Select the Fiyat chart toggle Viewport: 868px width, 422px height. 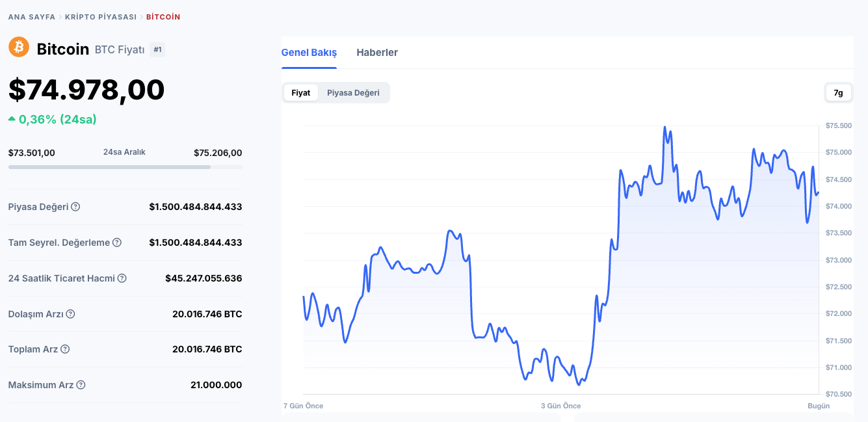(x=301, y=92)
